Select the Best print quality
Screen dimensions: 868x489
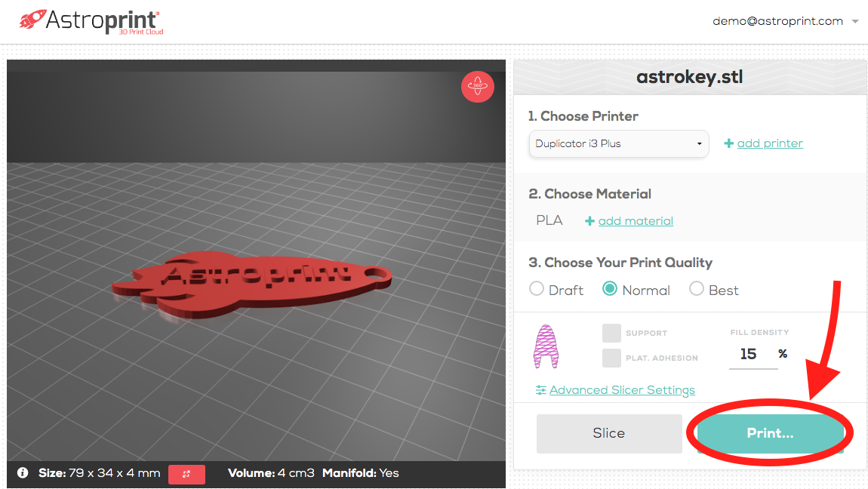coord(697,289)
